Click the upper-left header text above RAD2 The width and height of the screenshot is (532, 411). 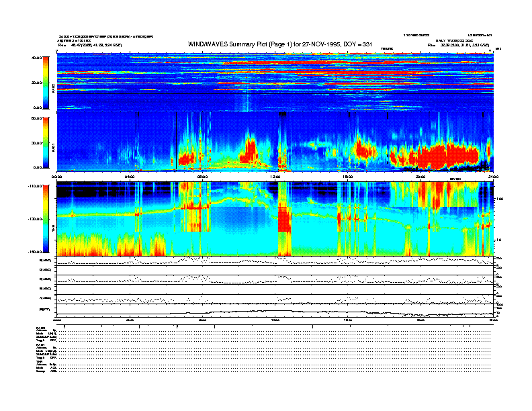pos(106,40)
